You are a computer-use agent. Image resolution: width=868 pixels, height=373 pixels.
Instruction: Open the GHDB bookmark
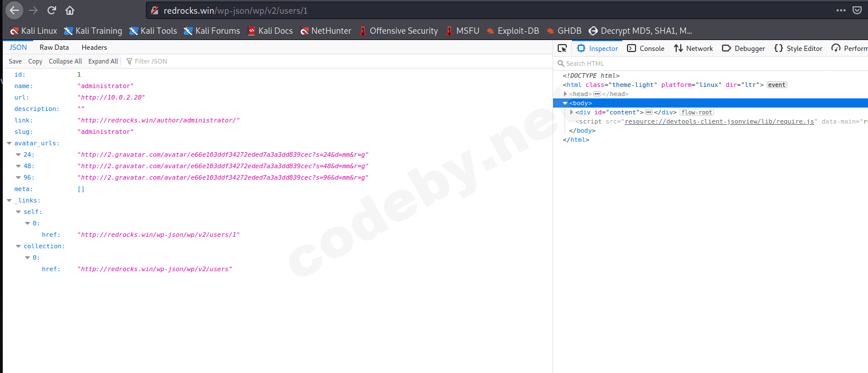(563, 31)
